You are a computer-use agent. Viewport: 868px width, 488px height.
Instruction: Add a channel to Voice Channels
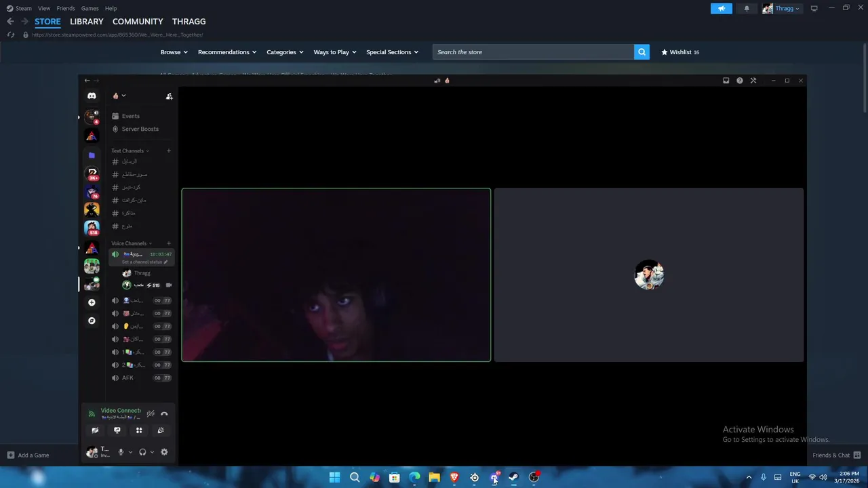[168, 243]
